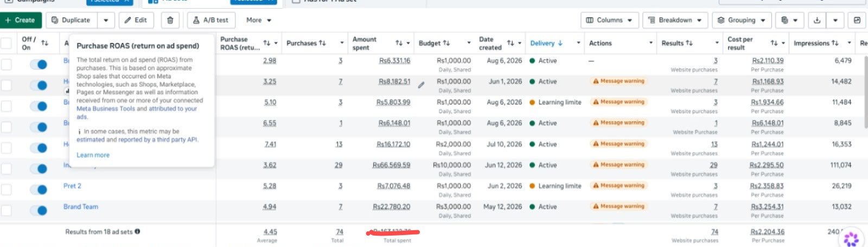Sort by Date created column arrows
This screenshot has height=247, width=868.
click(510, 43)
